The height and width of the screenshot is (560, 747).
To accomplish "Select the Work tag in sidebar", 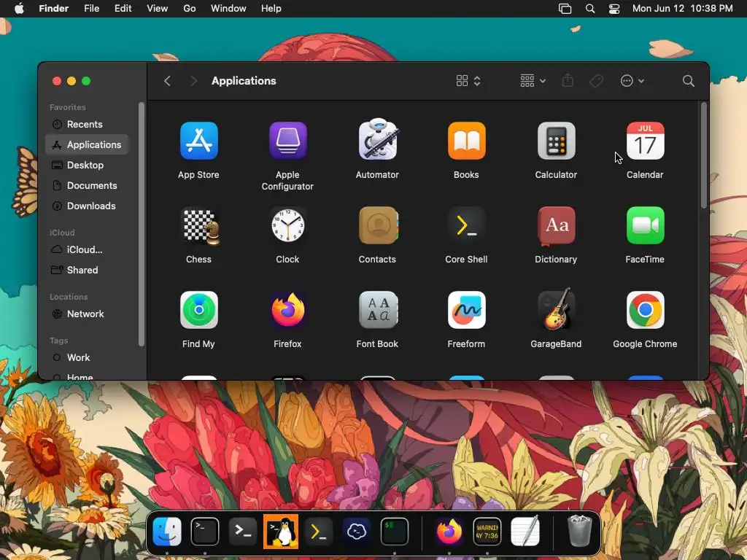I will 88,357.
